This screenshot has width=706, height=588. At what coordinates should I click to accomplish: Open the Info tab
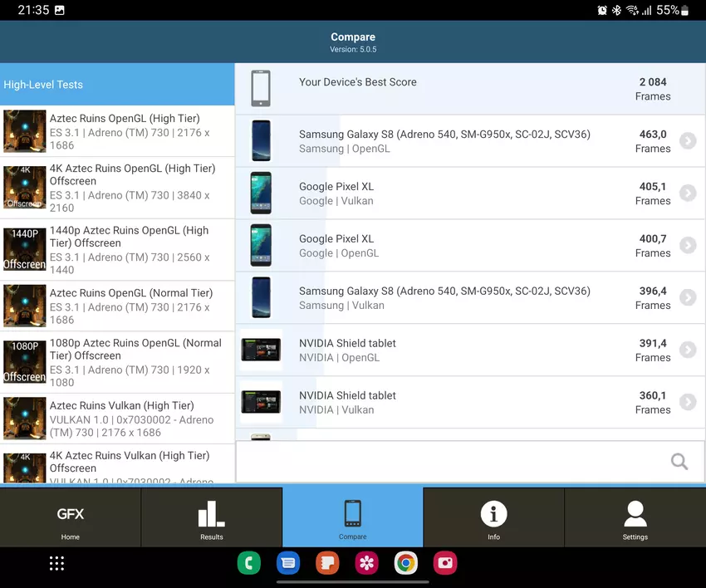493,518
